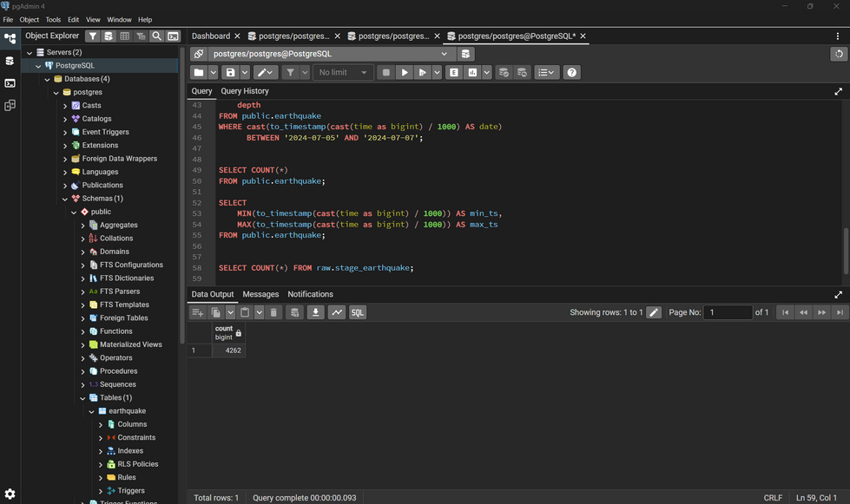Open the query tool help icon
This screenshot has height=504, width=850.
coord(572,73)
